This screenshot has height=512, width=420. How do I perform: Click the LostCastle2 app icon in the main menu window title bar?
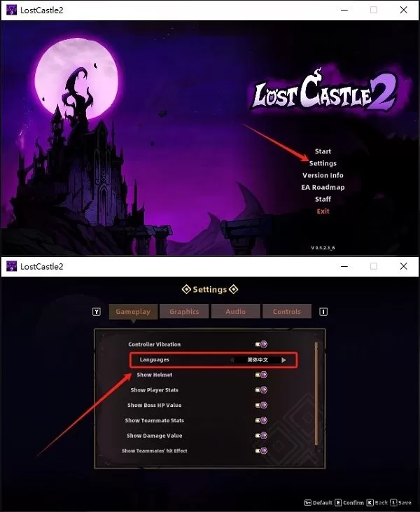[x=12, y=10]
